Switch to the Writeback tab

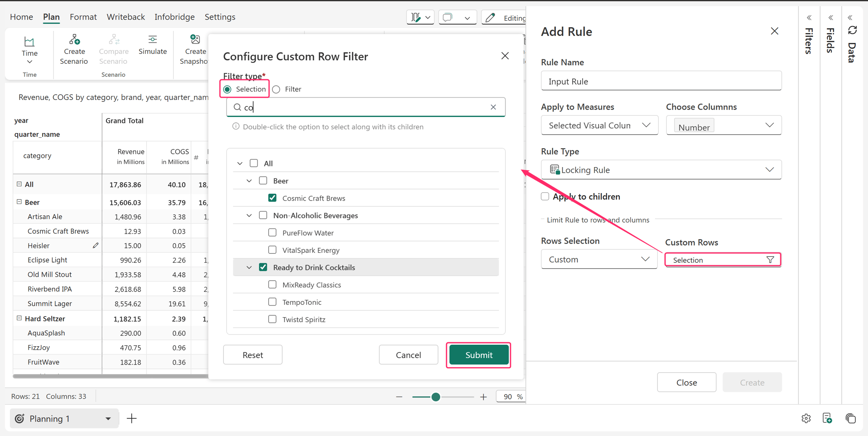point(125,17)
